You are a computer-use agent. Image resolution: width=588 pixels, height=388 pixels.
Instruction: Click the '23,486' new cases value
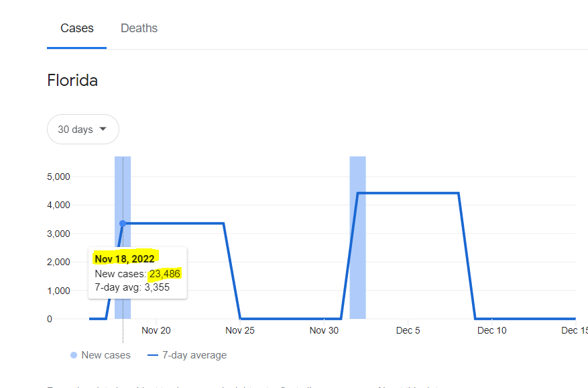point(165,273)
